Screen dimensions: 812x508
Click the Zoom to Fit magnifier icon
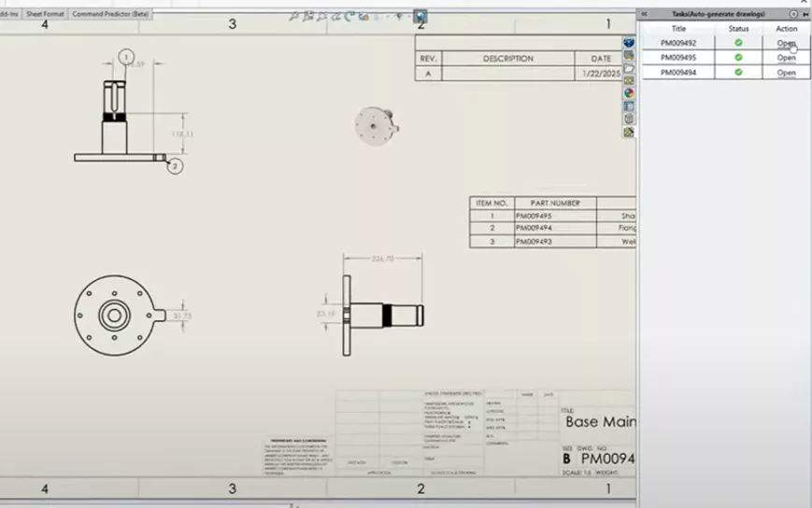coord(294,16)
